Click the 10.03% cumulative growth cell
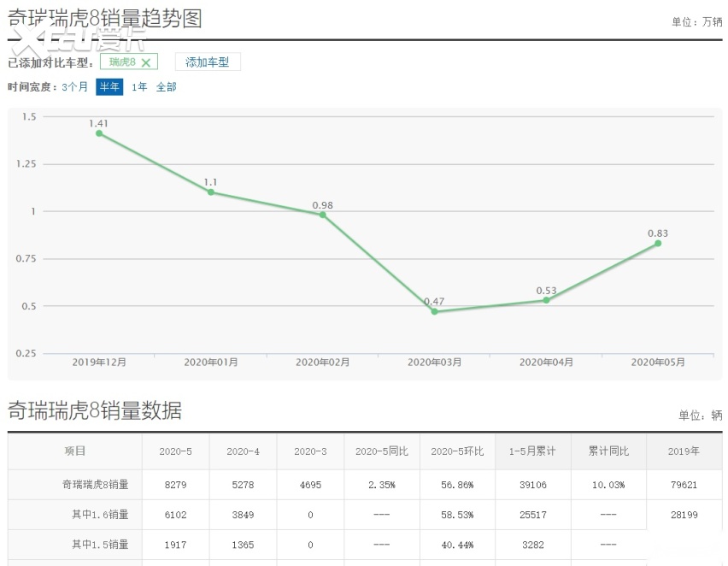Viewport: 728px width, 566px height. coord(608,485)
